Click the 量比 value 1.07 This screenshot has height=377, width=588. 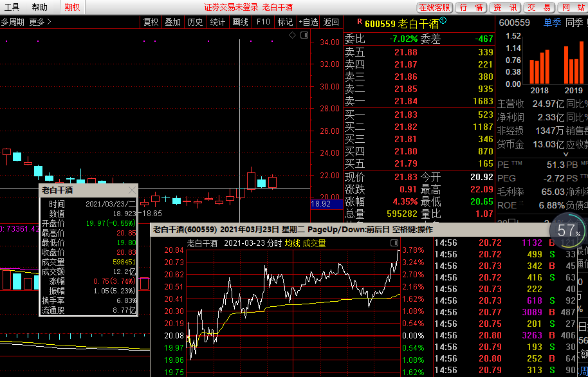[x=484, y=214]
